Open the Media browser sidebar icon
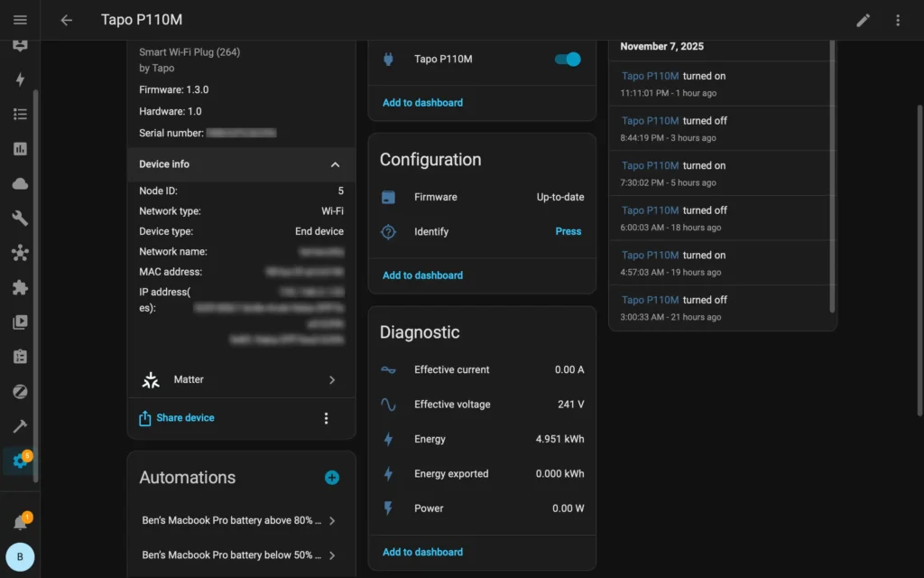This screenshot has height=578, width=924. pyautogui.click(x=20, y=322)
